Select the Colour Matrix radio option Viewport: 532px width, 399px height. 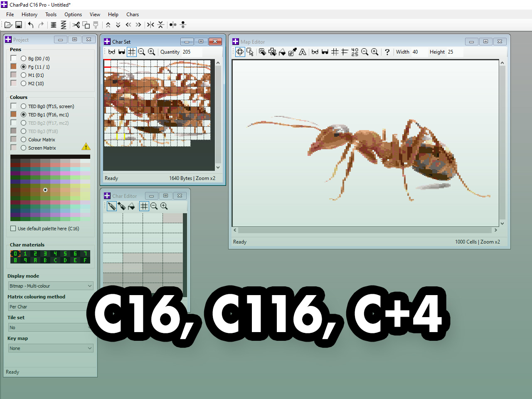pos(24,140)
